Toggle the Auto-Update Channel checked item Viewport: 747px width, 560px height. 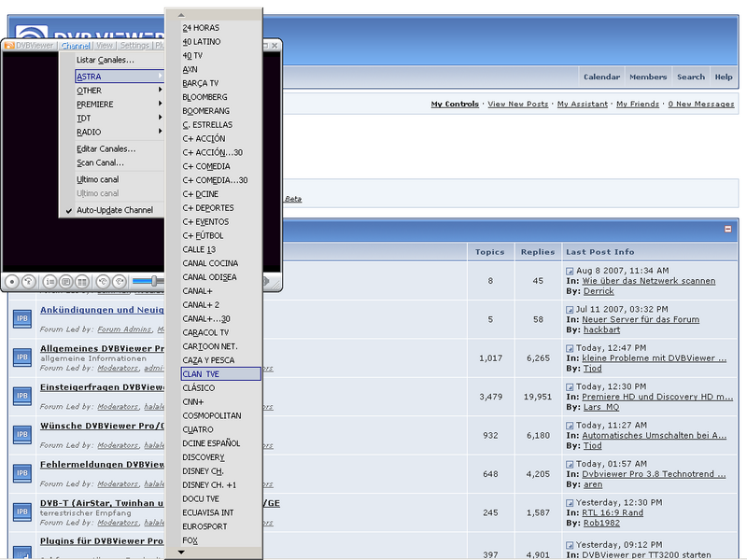pyautogui.click(x=111, y=210)
